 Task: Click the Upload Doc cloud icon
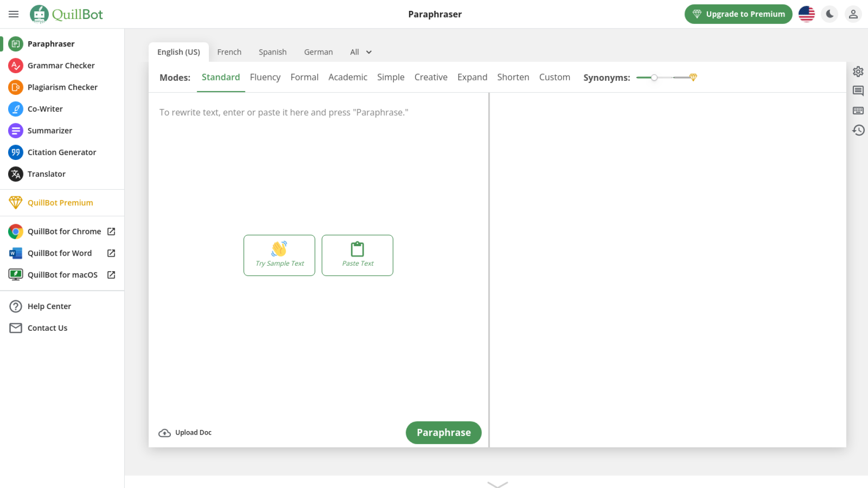click(165, 433)
